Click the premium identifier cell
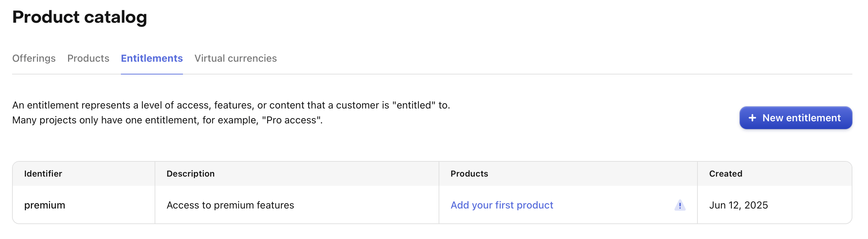868x239 pixels. tap(45, 205)
